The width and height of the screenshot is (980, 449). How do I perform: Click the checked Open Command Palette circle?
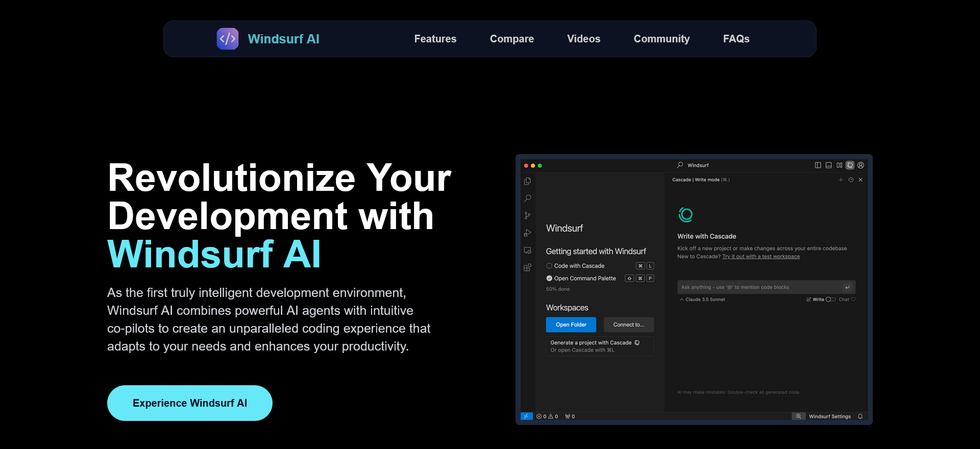pos(549,279)
